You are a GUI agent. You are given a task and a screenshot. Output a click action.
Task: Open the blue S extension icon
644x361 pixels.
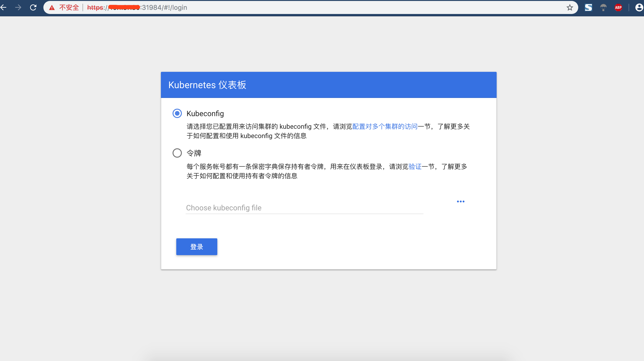588,7
